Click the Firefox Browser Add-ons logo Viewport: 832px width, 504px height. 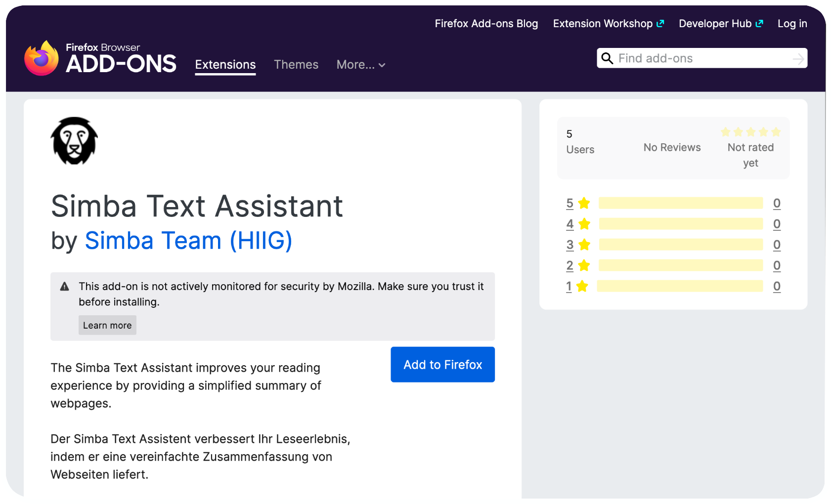pos(100,58)
